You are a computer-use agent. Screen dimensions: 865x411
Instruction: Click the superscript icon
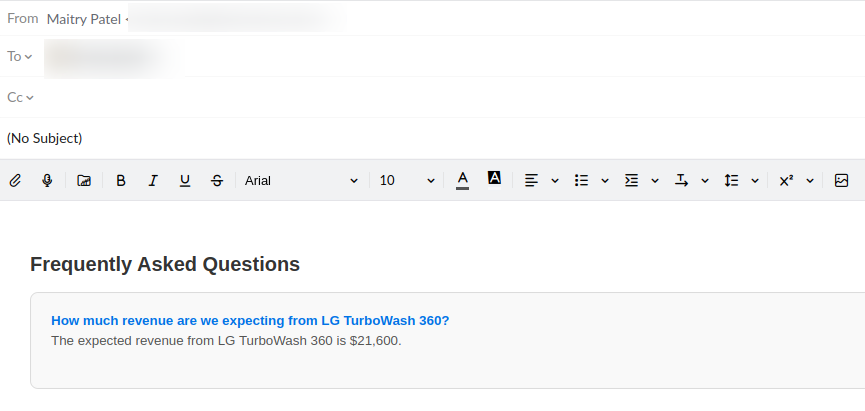(x=786, y=181)
